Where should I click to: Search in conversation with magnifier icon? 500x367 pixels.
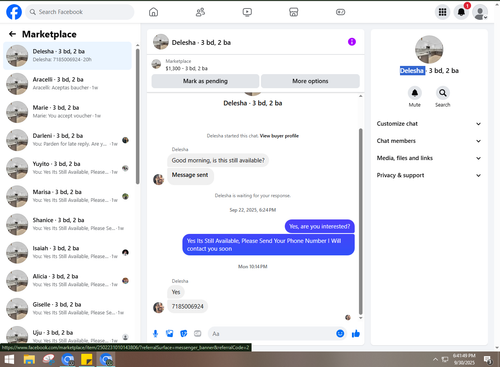point(443,93)
